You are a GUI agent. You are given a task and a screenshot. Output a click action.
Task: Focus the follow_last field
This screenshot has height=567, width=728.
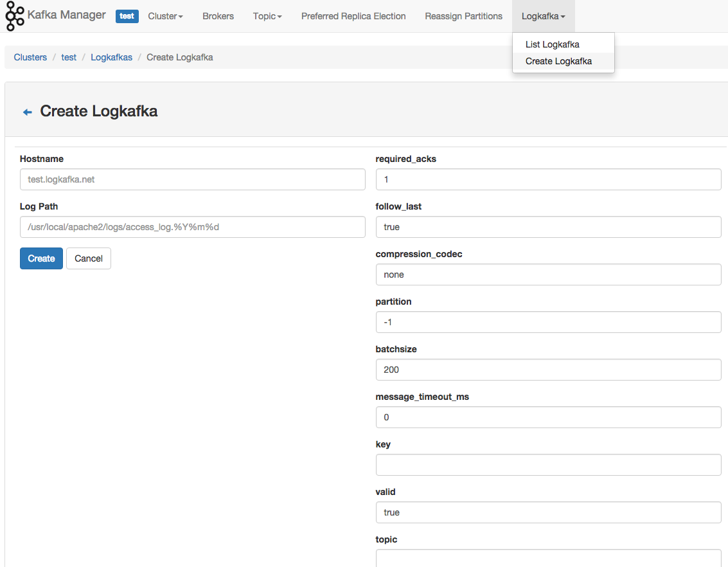click(x=548, y=227)
